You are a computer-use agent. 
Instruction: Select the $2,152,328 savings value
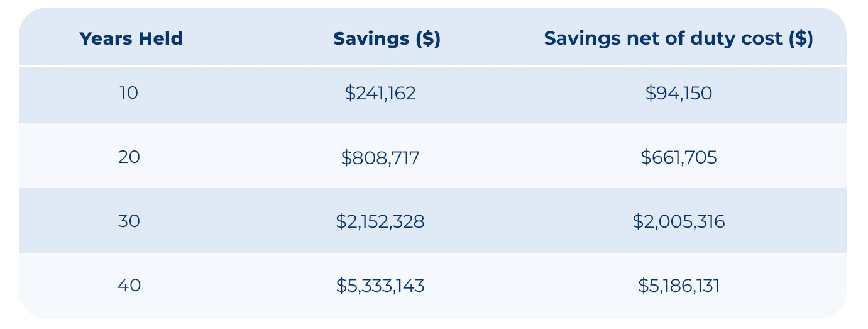pyautogui.click(x=380, y=221)
